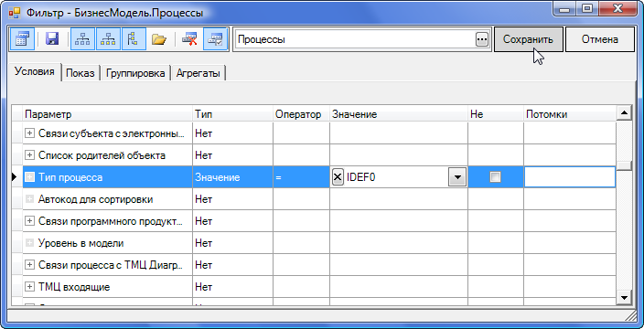Click the IDEF0 text in value field
Viewport: 644px width, 329px height.
pos(361,177)
